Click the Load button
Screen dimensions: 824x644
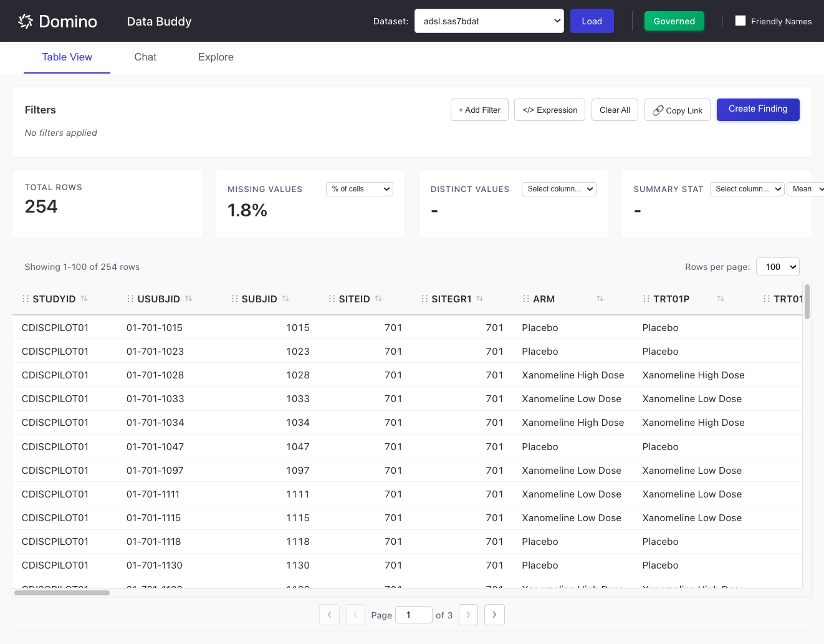click(592, 20)
